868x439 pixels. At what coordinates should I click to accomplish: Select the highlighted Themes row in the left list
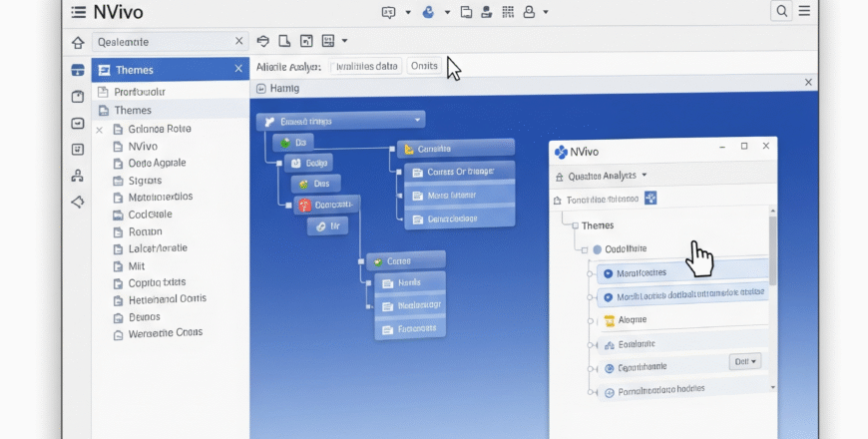pyautogui.click(x=171, y=110)
